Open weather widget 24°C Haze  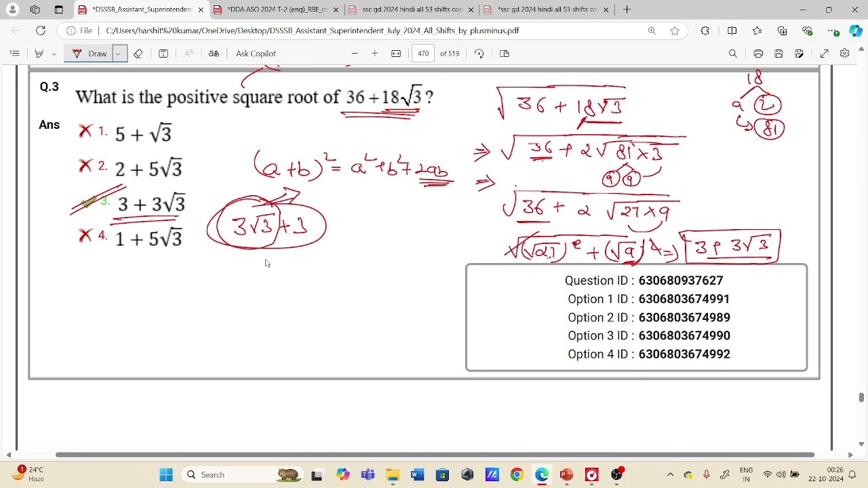pos(27,474)
